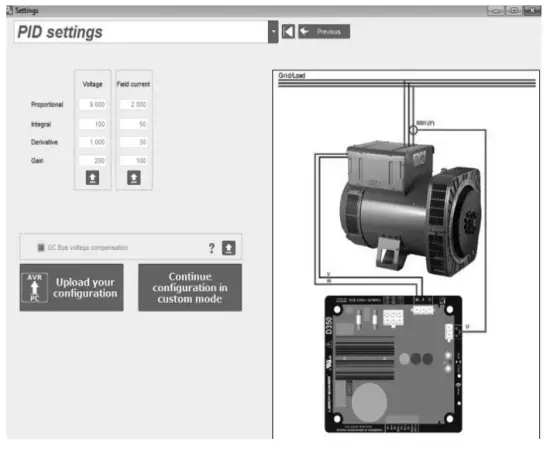Screen dimensions: 550x449
Task: Select the Field current Proportional field
Action: pos(134,105)
